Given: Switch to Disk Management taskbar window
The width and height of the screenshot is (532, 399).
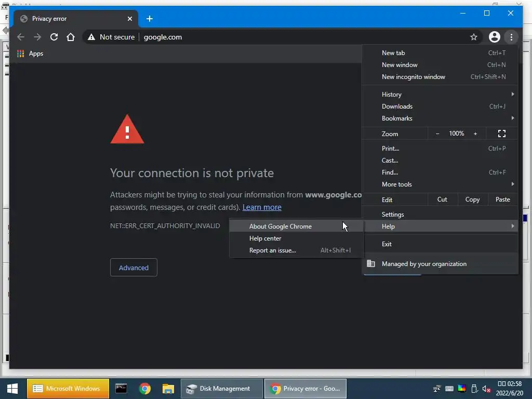Looking at the screenshot, I should (222, 389).
